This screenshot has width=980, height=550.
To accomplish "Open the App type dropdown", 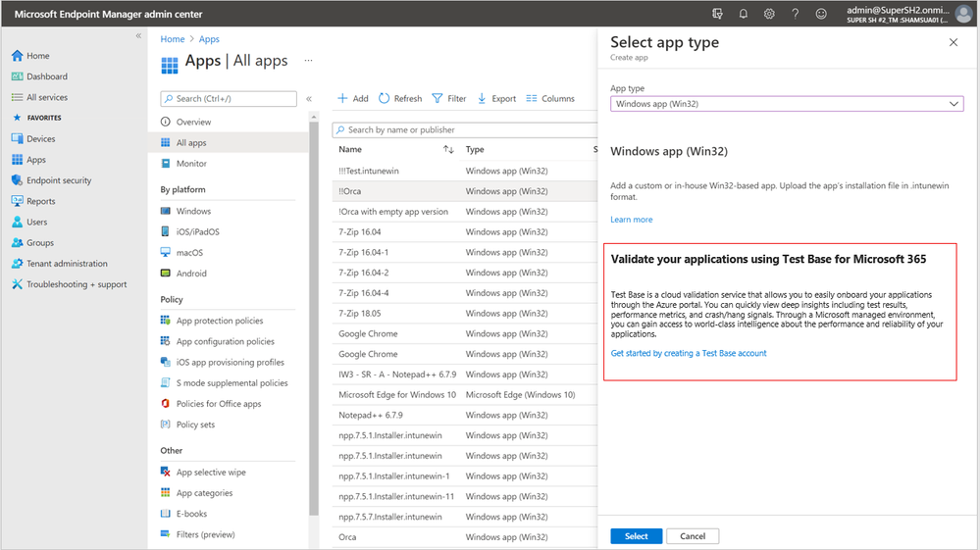I will pyautogui.click(x=787, y=104).
